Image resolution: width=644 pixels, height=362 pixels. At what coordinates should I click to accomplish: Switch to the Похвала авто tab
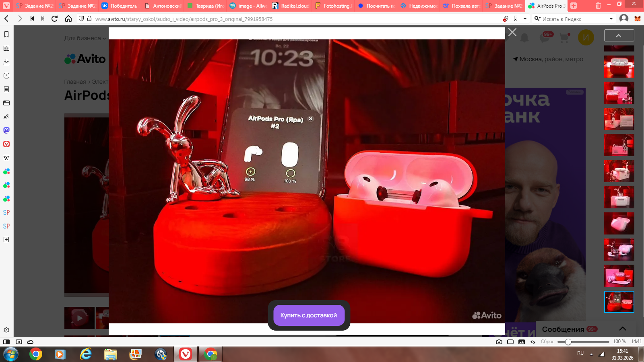pyautogui.click(x=462, y=6)
